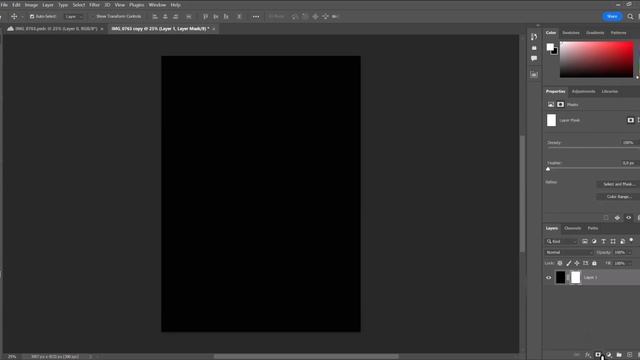Switch to the Swatches tab
This screenshot has height=360, width=640.
pos(571,33)
